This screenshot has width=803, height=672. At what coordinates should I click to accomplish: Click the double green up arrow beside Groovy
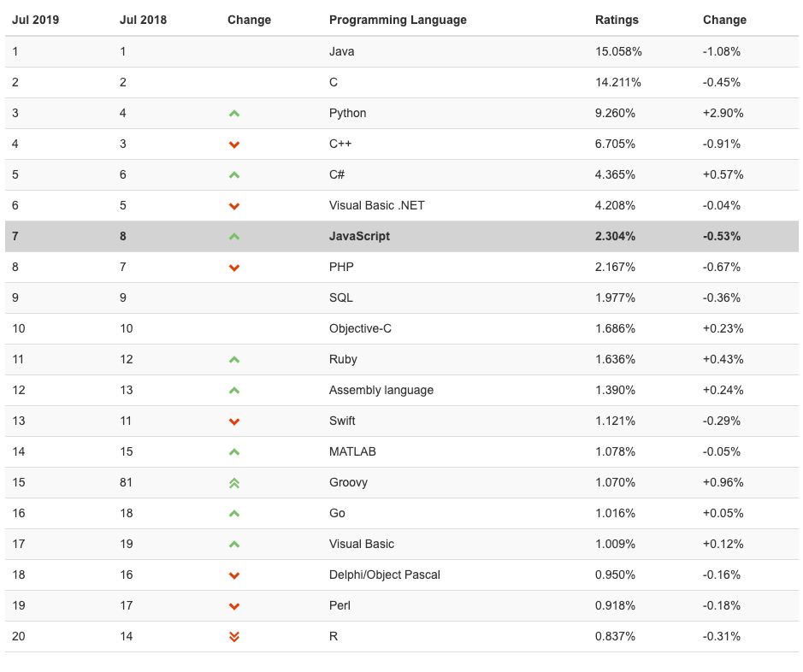tap(234, 483)
